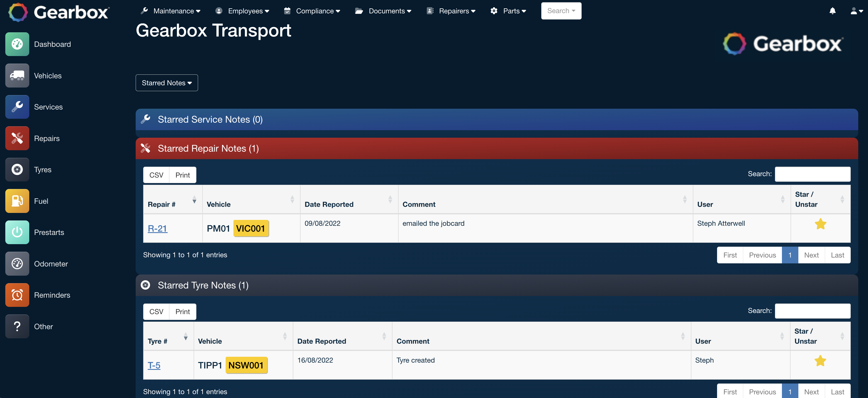Viewport: 868px width, 398px height.
Task: Click the crossed tools icon in Starred Repair Notes header
Action: (x=146, y=148)
